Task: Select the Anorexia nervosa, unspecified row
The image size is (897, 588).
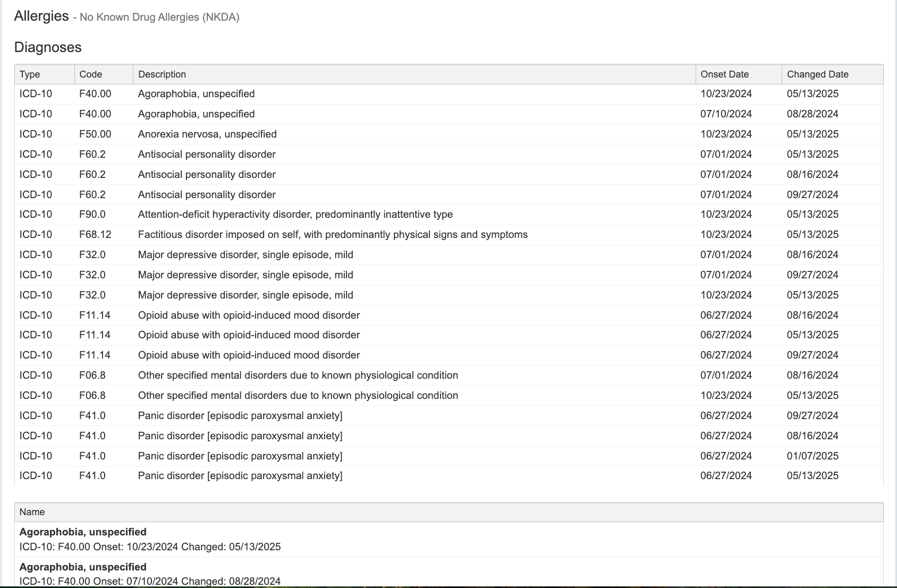Action: (207, 134)
